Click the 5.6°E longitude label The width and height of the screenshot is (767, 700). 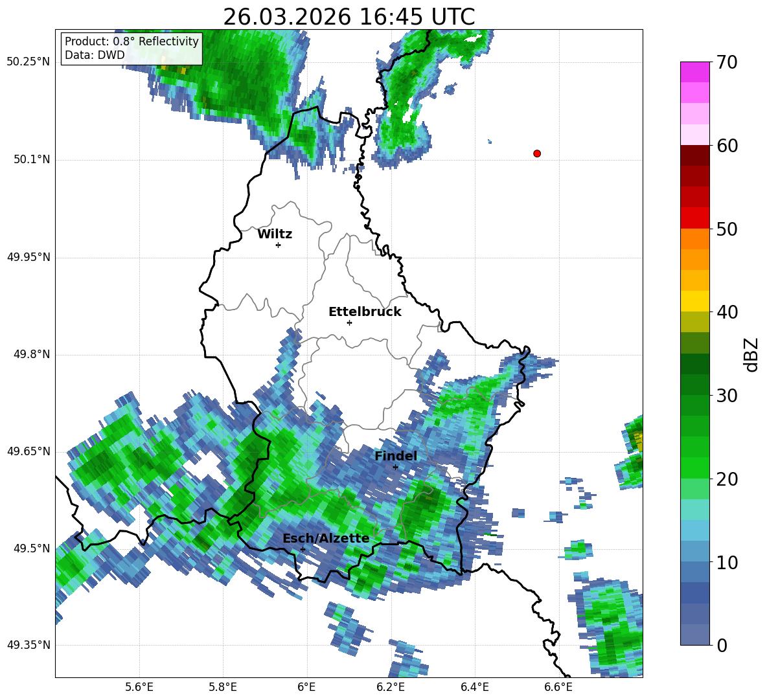point(139,687)
